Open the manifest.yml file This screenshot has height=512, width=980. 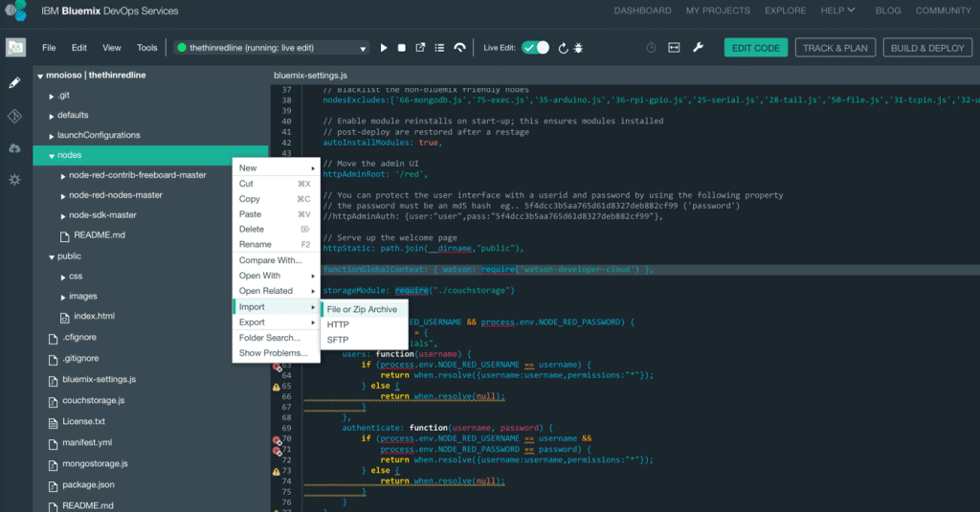87,442
